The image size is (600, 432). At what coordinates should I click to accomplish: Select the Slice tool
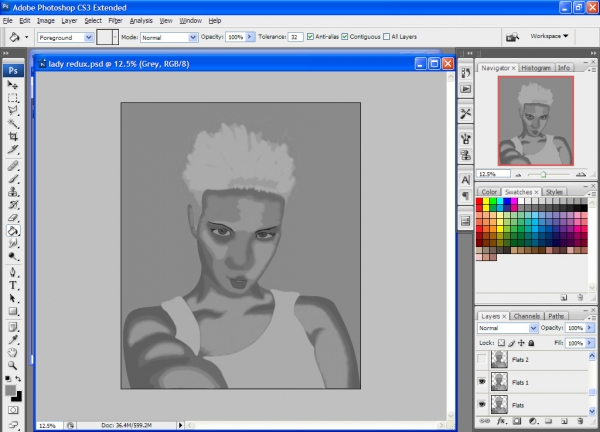(x=13, y=149)
